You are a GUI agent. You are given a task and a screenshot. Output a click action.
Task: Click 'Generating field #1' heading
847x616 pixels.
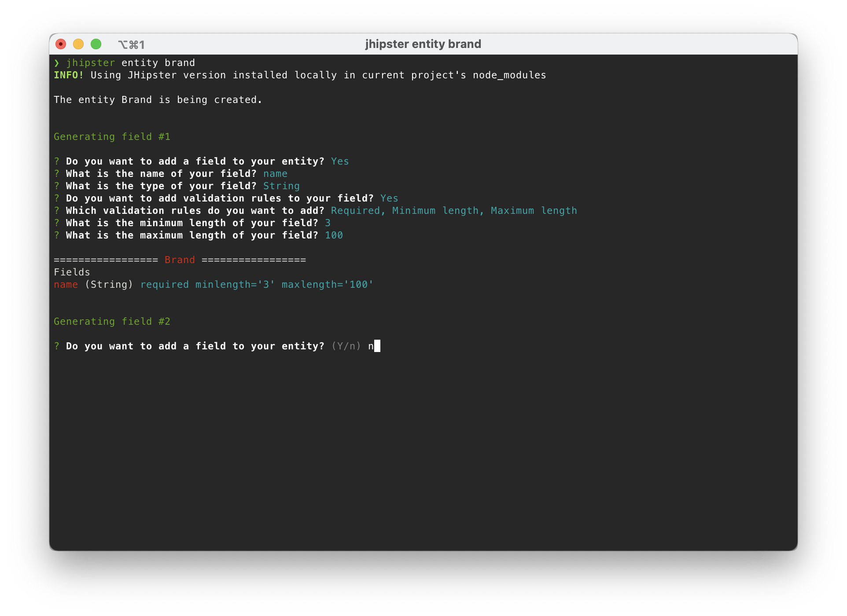[112, 137]
